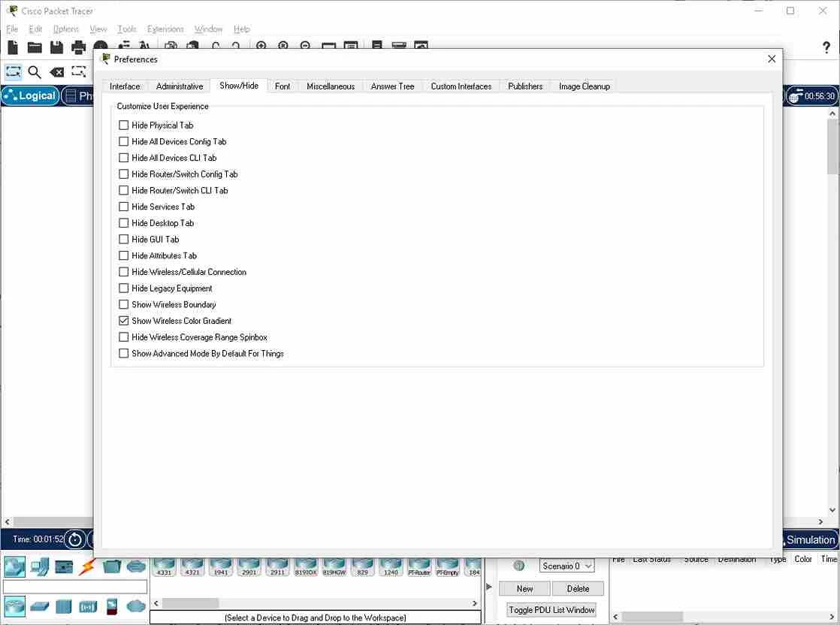The width and height of the screenshot is (840, 625).
Task: Click the device list horizontal scrollbar
Action: coord(316,603)
